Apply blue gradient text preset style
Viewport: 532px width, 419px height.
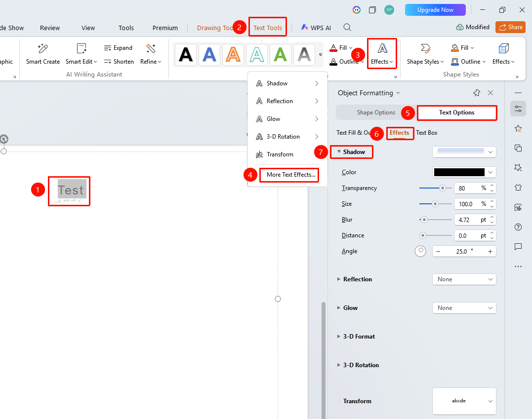[209, 54]
